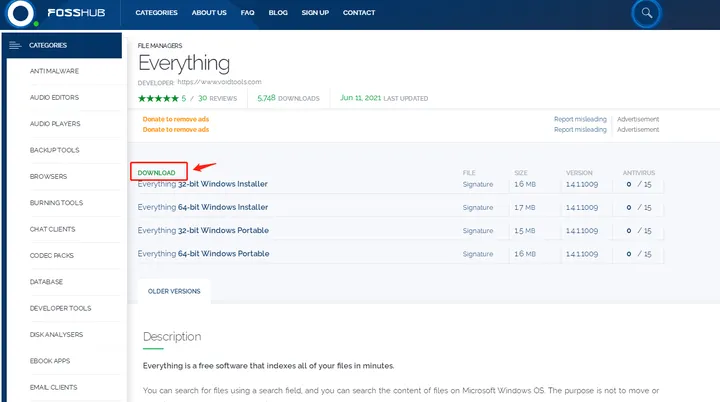Download Everything 32-bit Windows Installer
The height and width of the screenshot is (402, 720).
tap(202, 184)
